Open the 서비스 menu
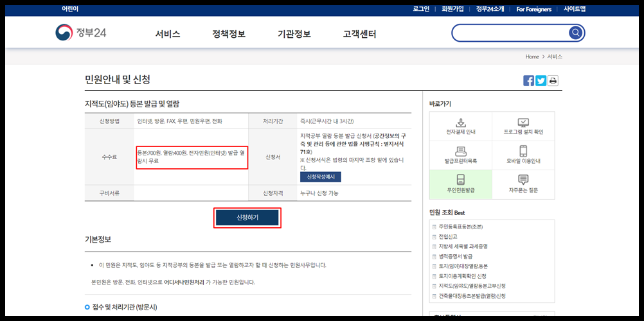644x321 pixels. tap(168, 34)
